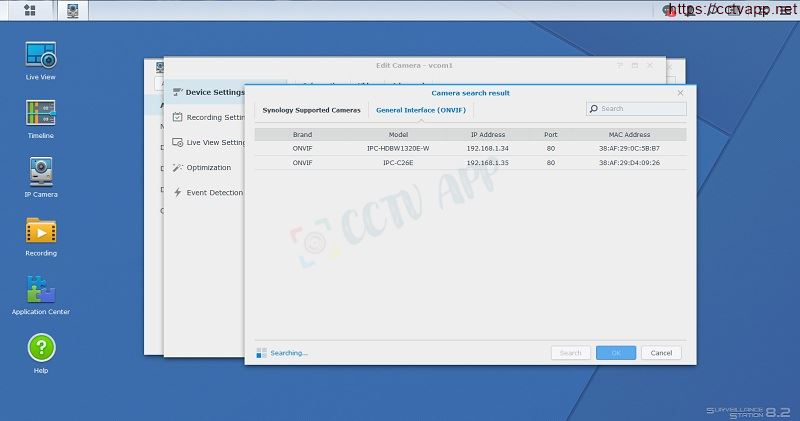This screenshot has width=800, height=421.
Task: Click the OK button
Action: (x=616, y=353)
